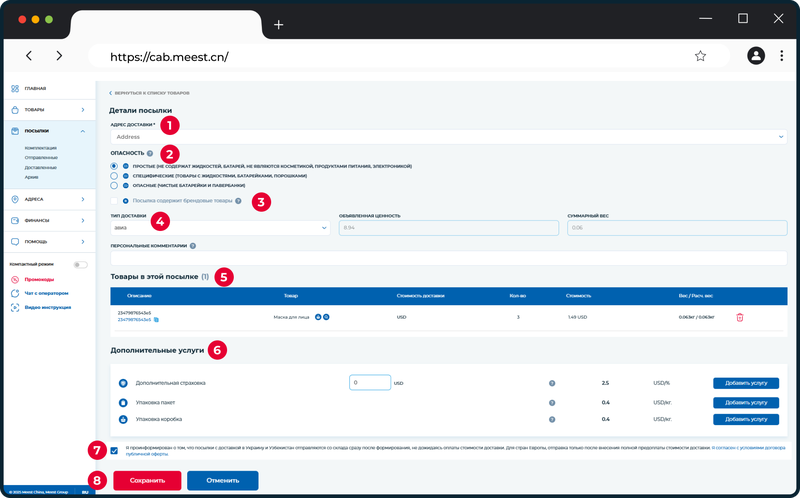Screen dimensions: 800x498
Task: Click Добавить услугу for Упаковка пакет
Action: (746, 403)
